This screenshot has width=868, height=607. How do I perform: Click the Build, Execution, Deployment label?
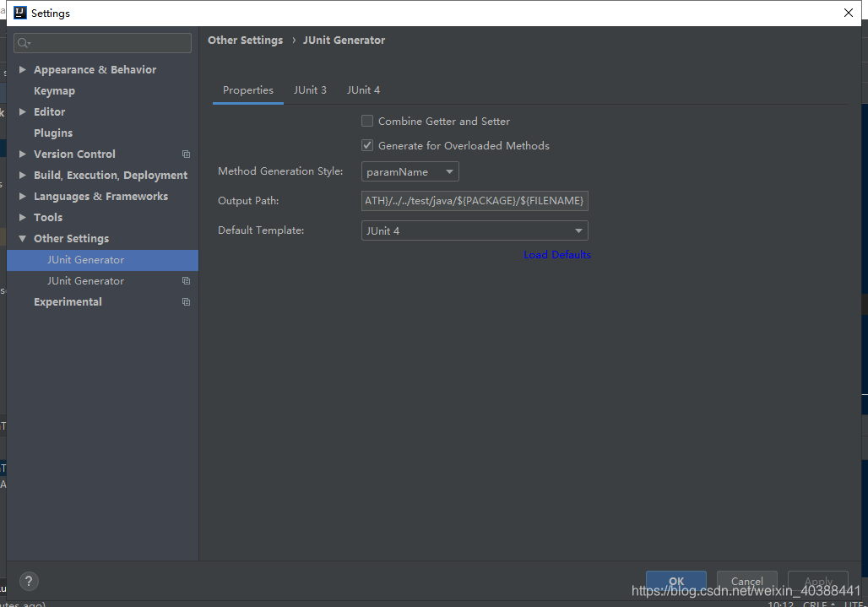coord(111,176)
